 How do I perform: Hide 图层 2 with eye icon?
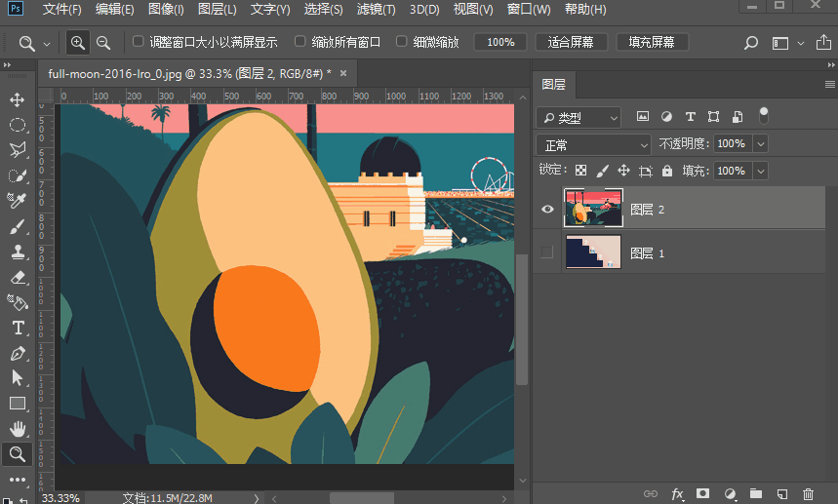pyautogui.click(x=547, y=209)
